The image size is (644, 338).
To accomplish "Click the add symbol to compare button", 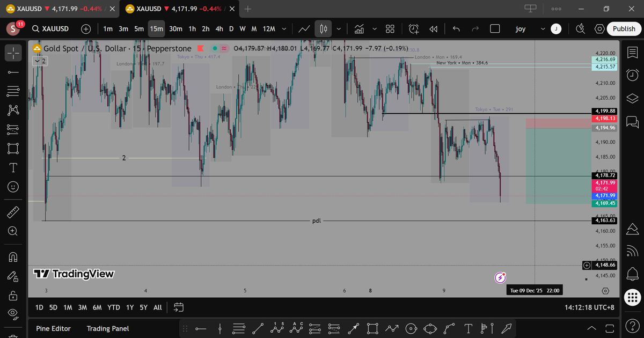I will 86,29.
